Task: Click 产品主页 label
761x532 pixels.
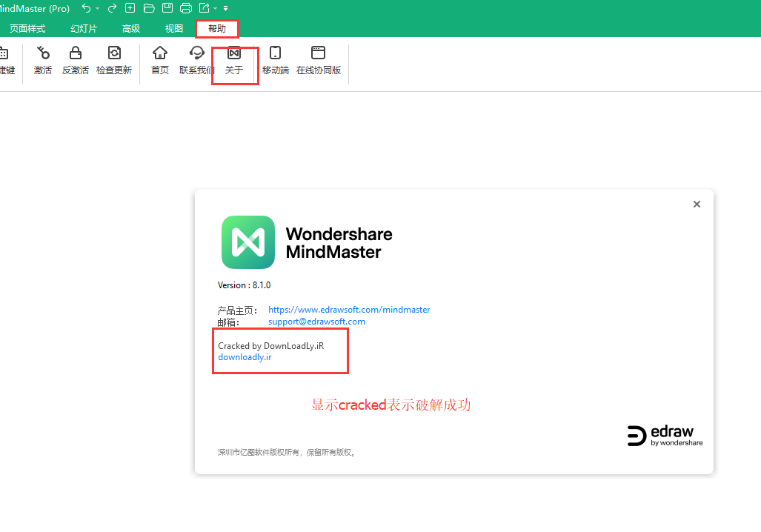Action: point(237,310)
